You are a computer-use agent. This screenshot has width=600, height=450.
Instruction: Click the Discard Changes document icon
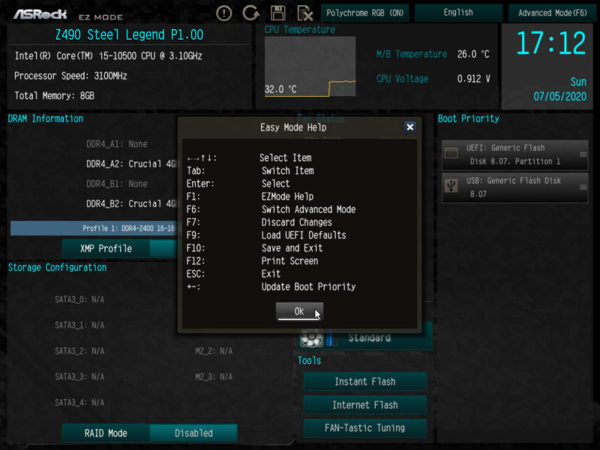coord(305,13)
